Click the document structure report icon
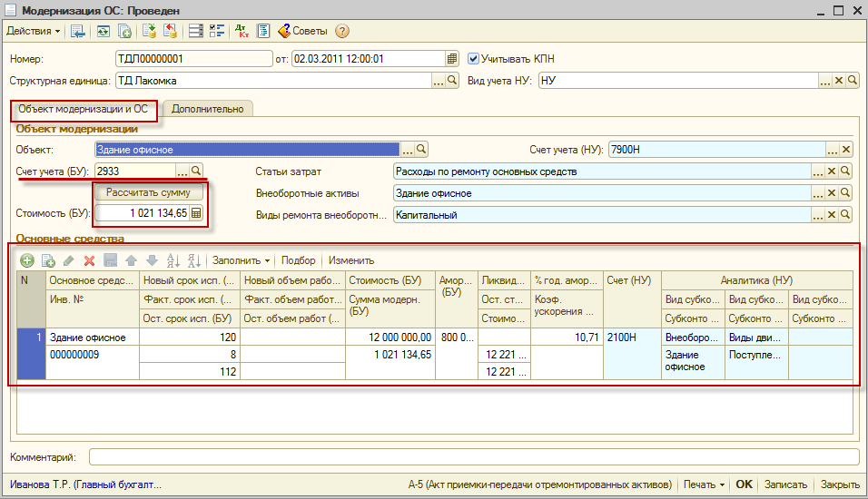The height and width of the screenshot is (499, 868). [x=263, y=32]
